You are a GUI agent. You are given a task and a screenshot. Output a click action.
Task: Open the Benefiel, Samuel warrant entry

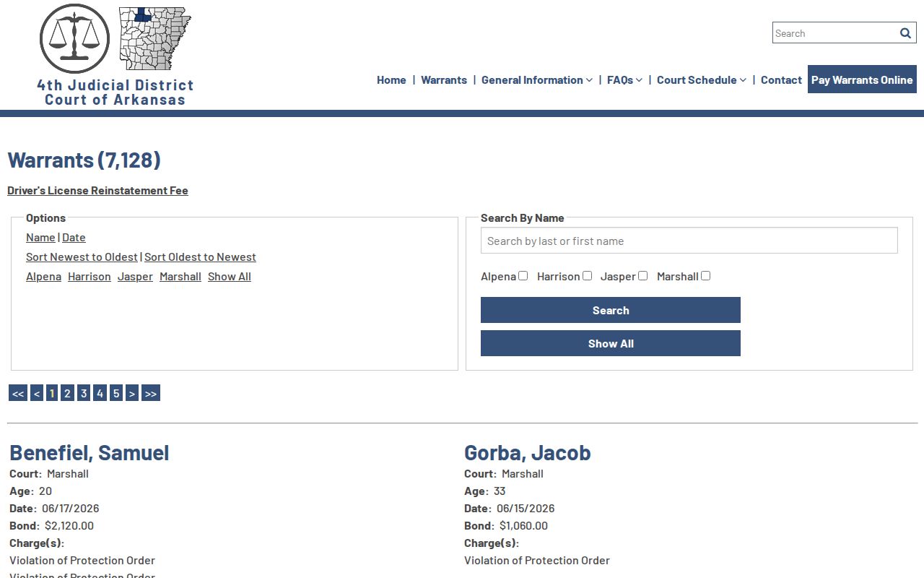click(x=90, y=453)
